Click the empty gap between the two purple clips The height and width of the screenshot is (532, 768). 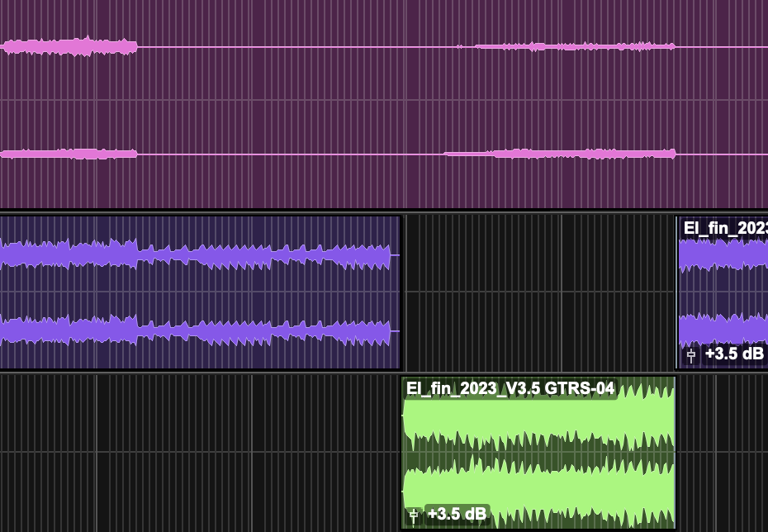(538, 292)
